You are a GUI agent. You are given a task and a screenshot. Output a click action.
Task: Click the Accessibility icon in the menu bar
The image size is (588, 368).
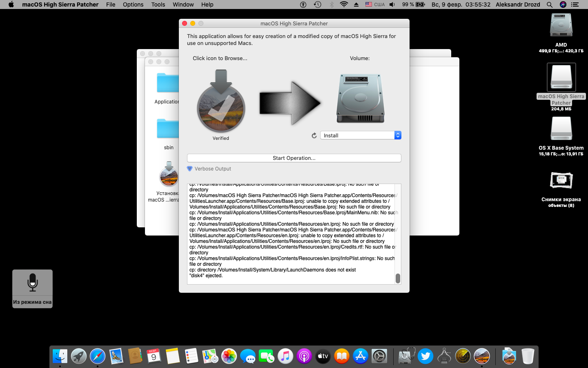[303, 4]
